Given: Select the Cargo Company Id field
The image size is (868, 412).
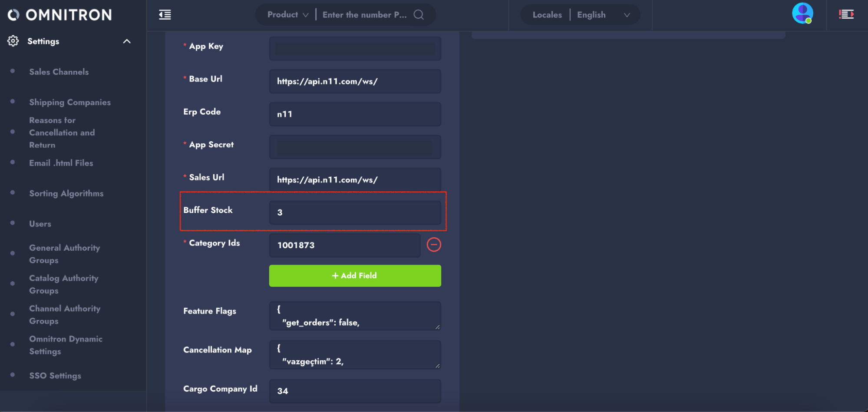Looking at the screenshot, I should tap(355, 391).
